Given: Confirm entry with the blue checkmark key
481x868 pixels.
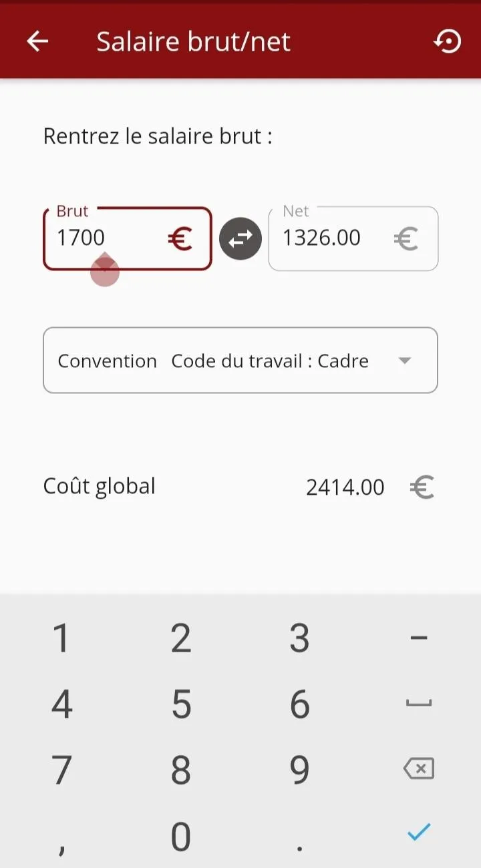Looking at the screenshot, I should click(x=419, y=832).
